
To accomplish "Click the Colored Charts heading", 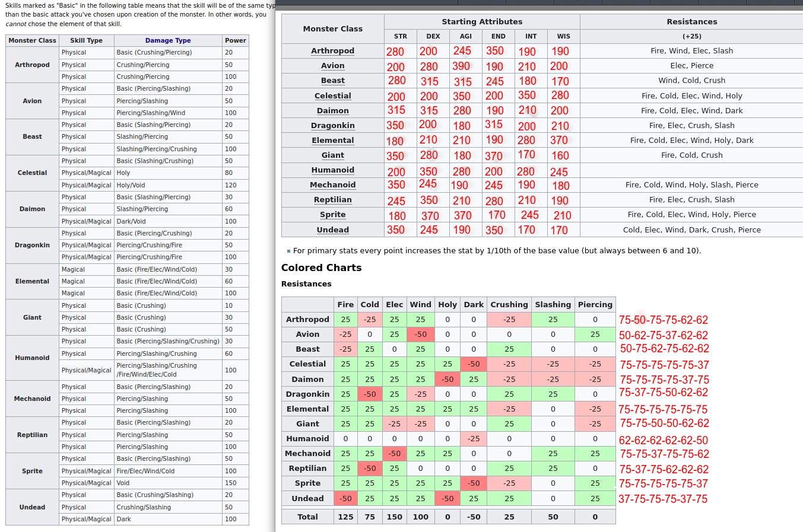I will [x=321, y=267].
